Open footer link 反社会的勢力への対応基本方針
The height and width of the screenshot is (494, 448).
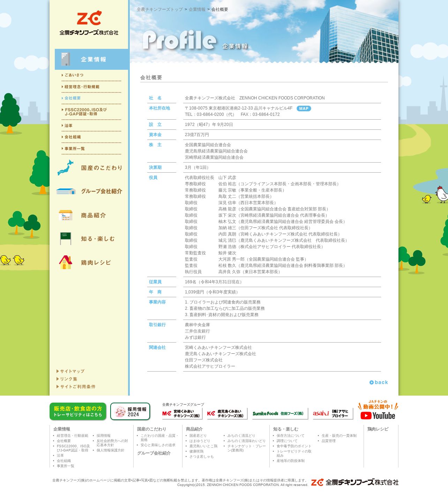point(112,443)
